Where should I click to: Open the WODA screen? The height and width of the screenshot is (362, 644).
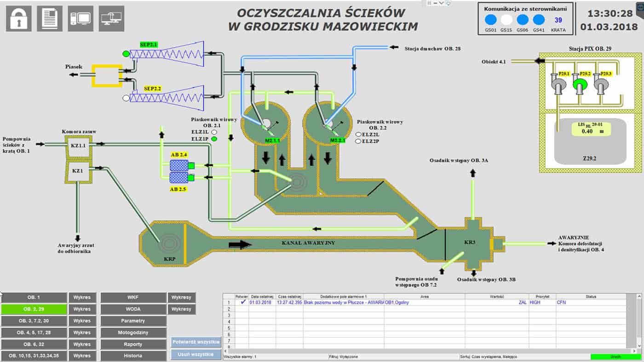[133, 309]
